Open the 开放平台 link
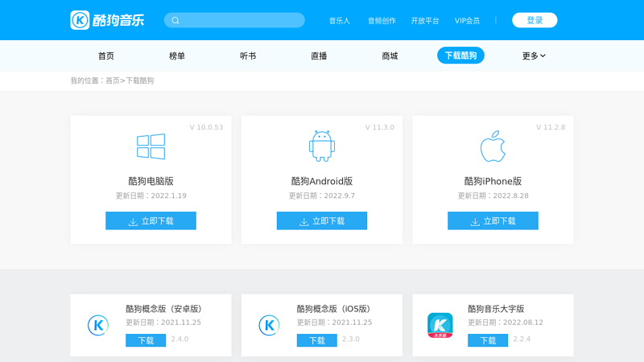Viewport: 644px width, 362px height. [x=425, y=21]
